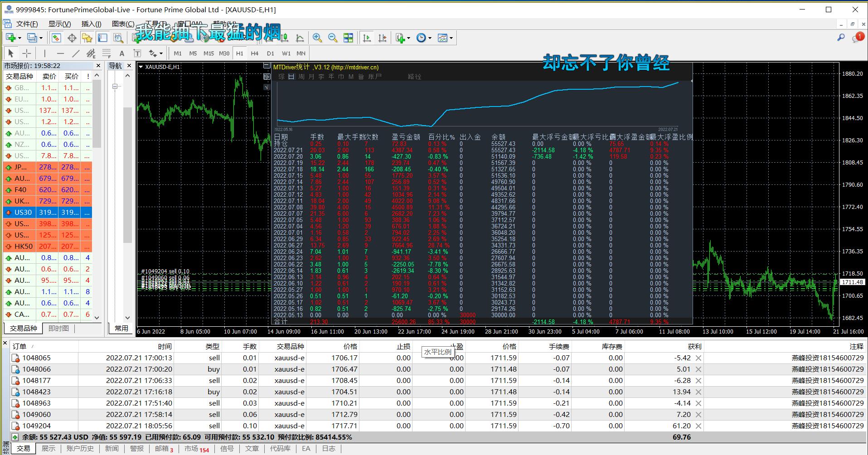Select the arrows objects tool

coord(153,53)
